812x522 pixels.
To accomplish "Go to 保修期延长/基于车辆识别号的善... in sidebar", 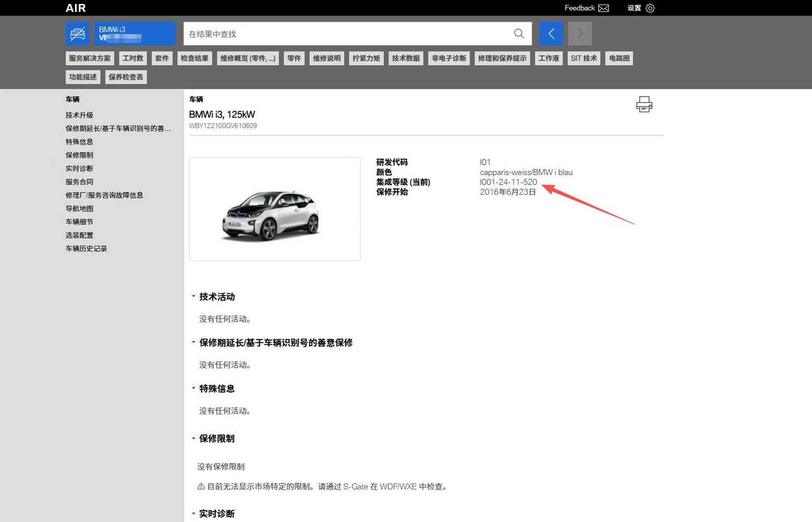I will click(x=118, y=128).
